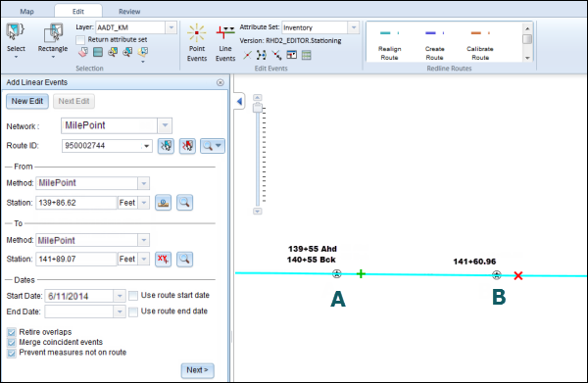Screen dimensions: 588x383
Task: Click From station pick location on map icon
Action: (x=163, y=203)
